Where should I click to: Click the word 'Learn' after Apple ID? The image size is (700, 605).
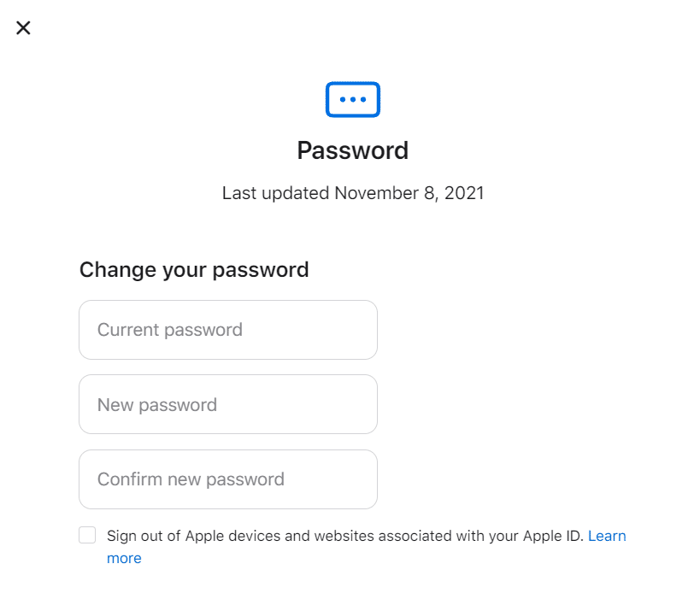point(607,536)
